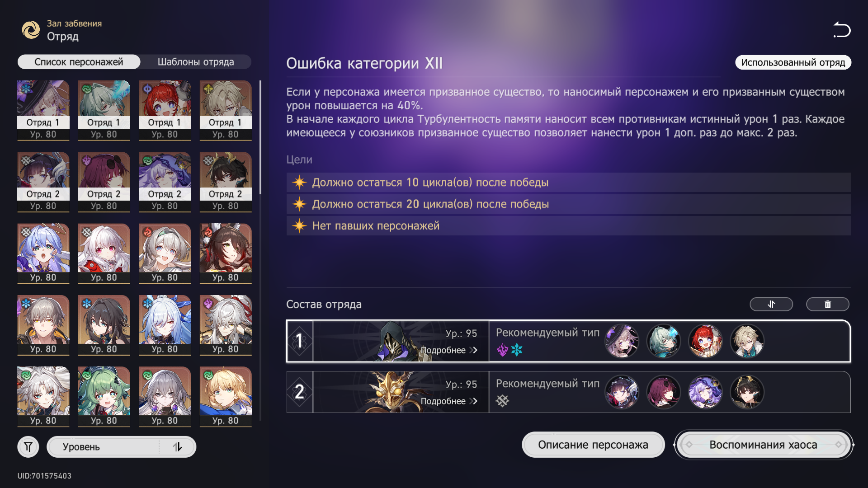This screenshot has width=868, height=488.
Task: Click the back arrow icon
Action: click(x=842, y=30)
